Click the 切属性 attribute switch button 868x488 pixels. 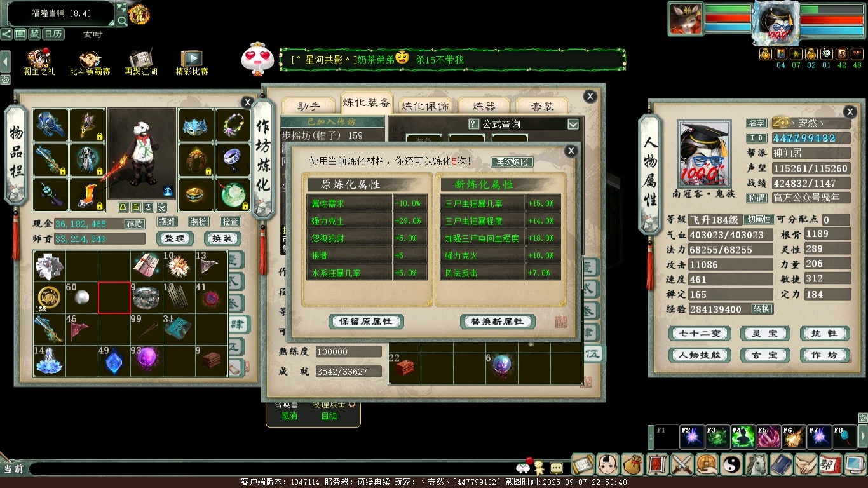[759, 220]
